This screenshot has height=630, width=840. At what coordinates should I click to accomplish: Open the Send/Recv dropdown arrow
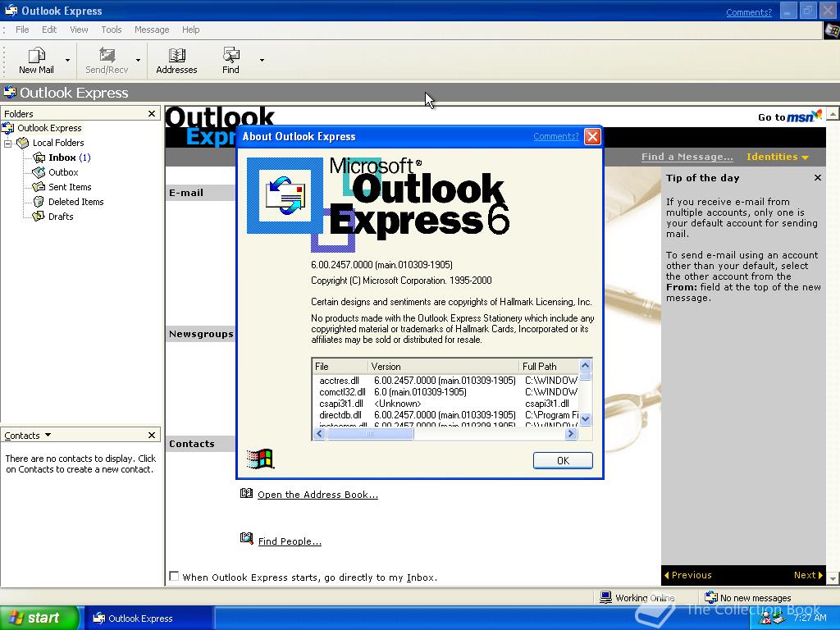pos(138,60)
